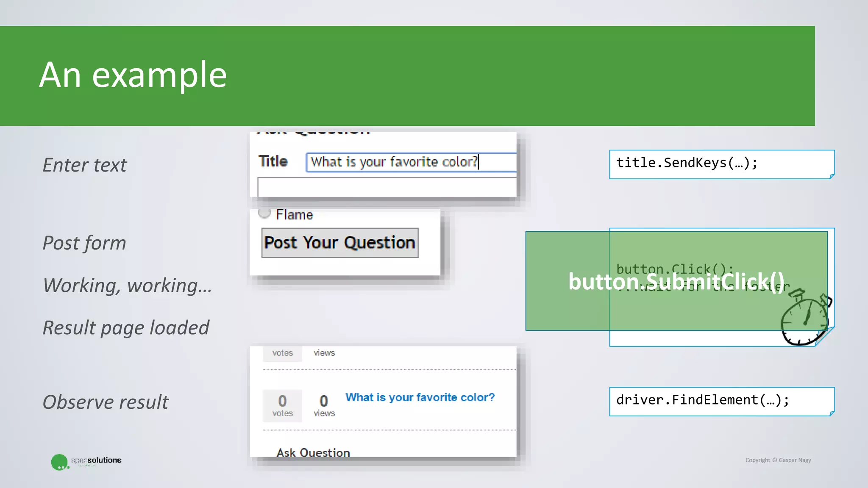The image size is (868, 488).
Task: Select the title.SendKeys code box
Action: [721, 164]
